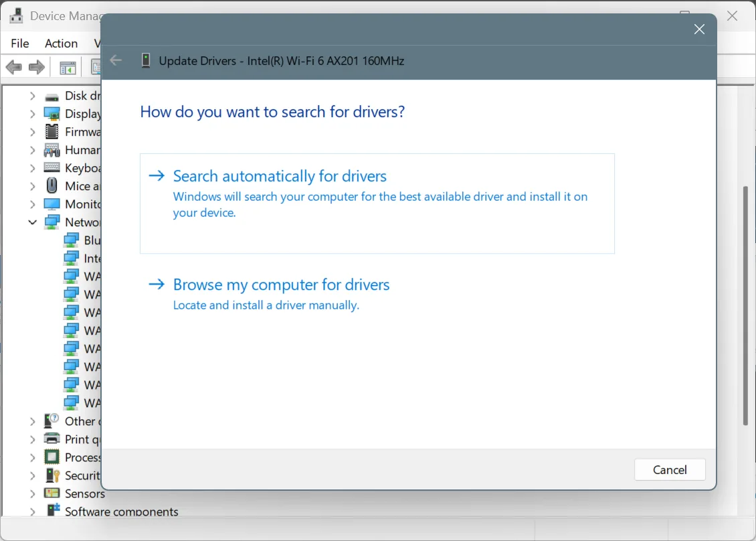Viewport: 756px width, 541px height.
Task: Expand the Disk drives node
Action: click(32, 96)
